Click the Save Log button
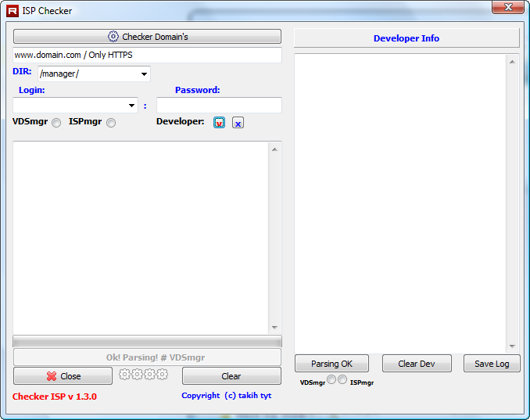The image size is (530, 420). click(x=492, y=364)
